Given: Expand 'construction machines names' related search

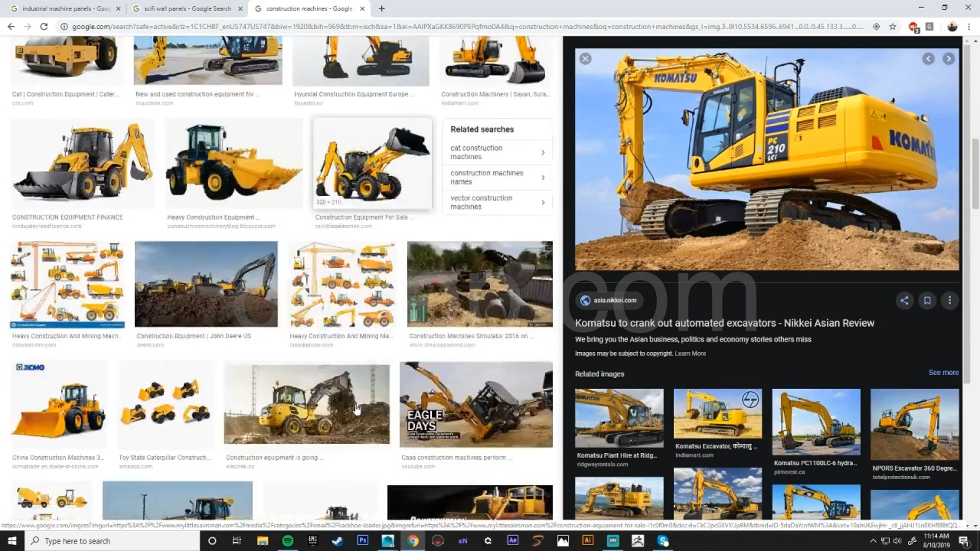Looking at the screenshot, I should tap(497, 178).
